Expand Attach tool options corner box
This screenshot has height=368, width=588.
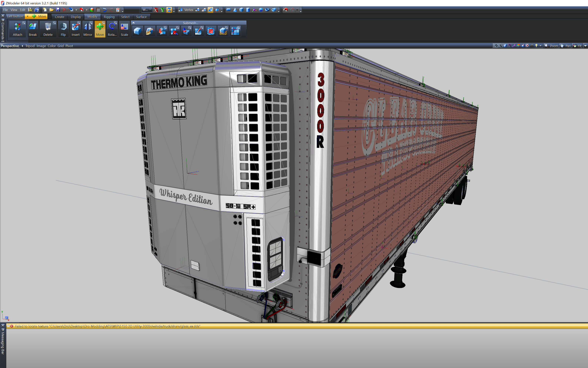pos(24,23)
